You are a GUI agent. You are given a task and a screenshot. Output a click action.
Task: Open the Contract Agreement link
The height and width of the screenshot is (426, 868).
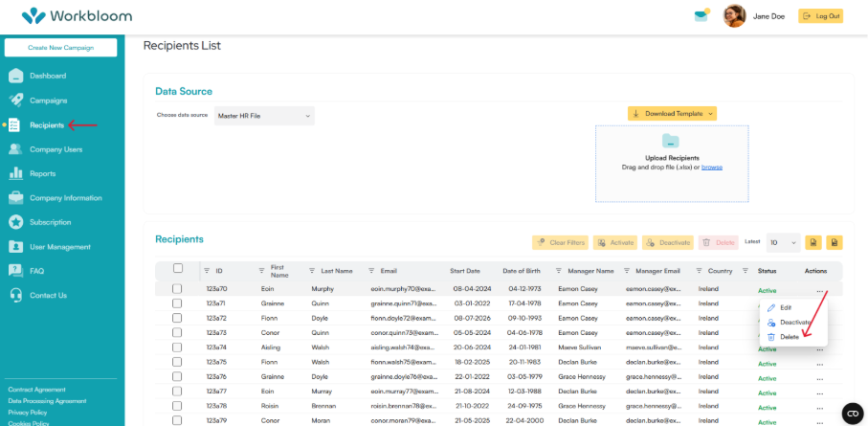click(x=37, y=390)
